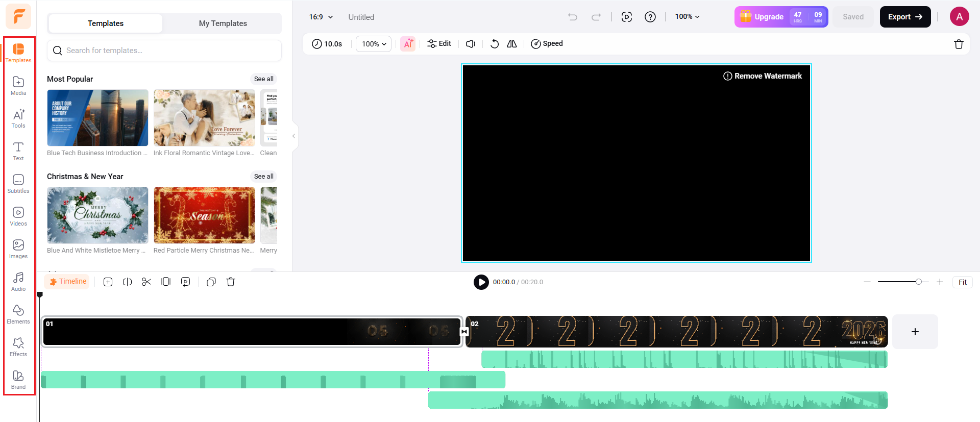
Task: Collapse the templates side panel
Action: tap(293, 136)
